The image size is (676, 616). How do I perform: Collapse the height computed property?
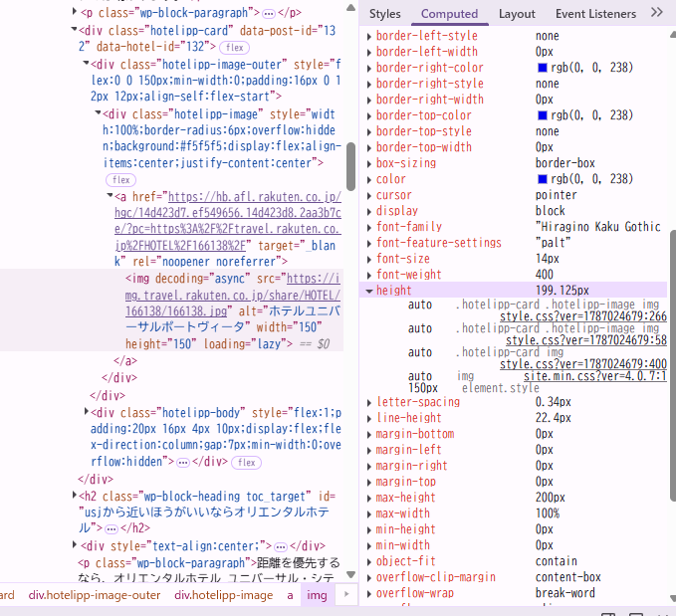(x=369, y=291)
